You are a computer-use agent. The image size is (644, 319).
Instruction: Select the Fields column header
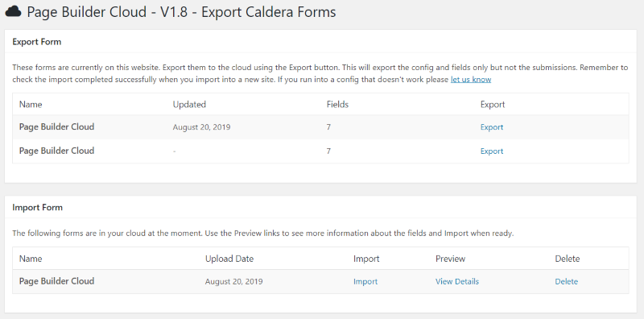coord(337,105)
